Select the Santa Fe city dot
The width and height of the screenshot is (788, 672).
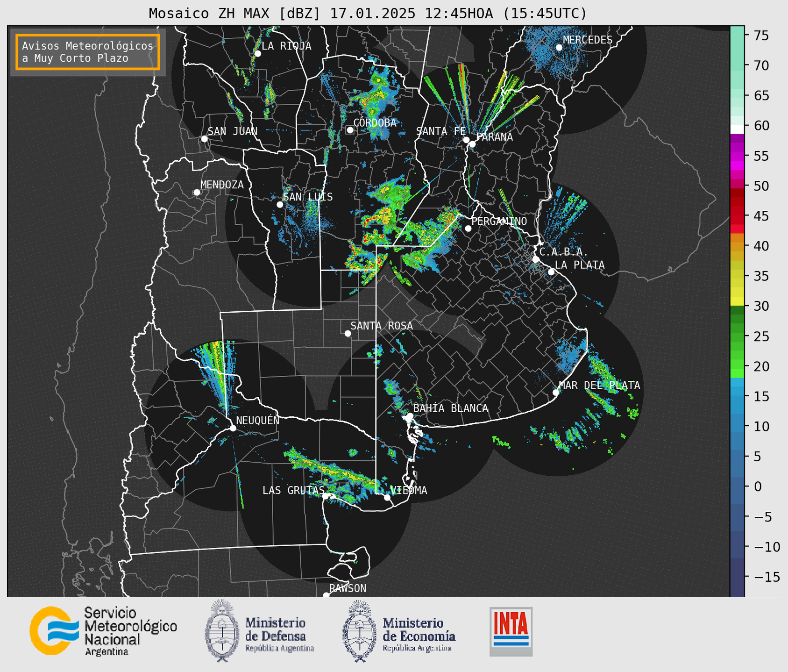(466, 140)
